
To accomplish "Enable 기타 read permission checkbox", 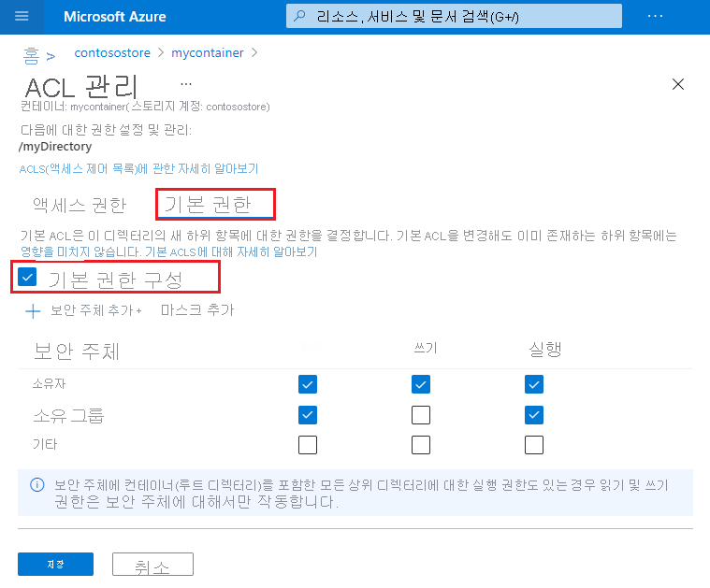I will (308, 445).
